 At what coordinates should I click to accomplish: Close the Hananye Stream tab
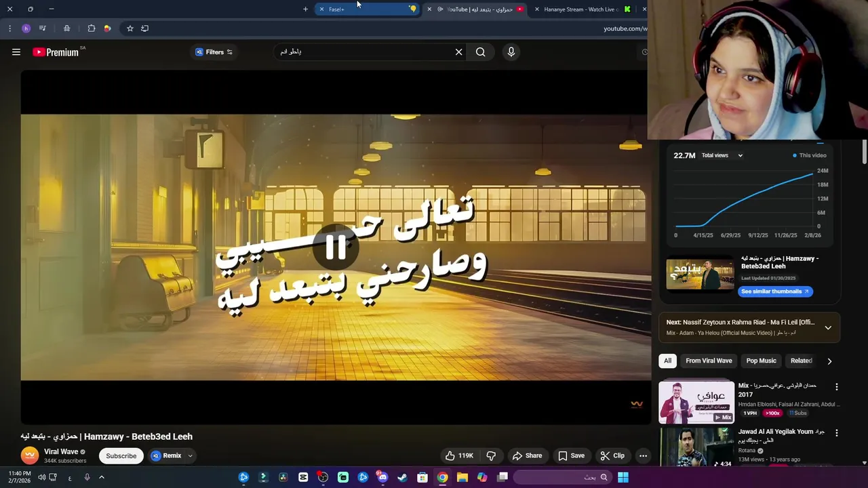click(x=536, y=9)
